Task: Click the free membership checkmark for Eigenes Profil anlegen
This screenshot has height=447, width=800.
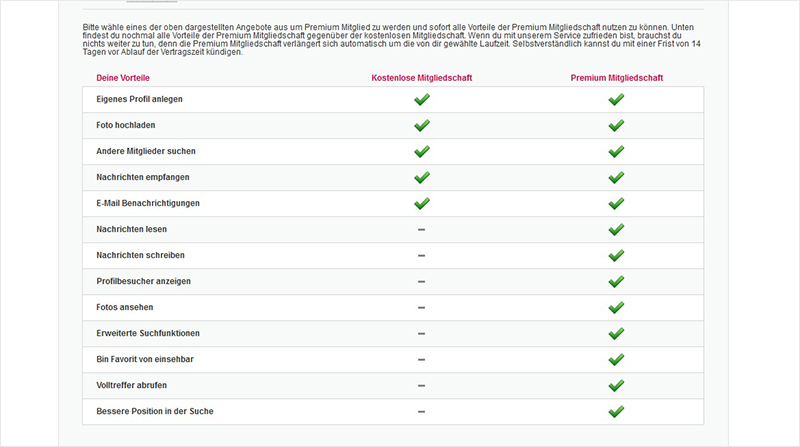Action: (x=422, y=99)
